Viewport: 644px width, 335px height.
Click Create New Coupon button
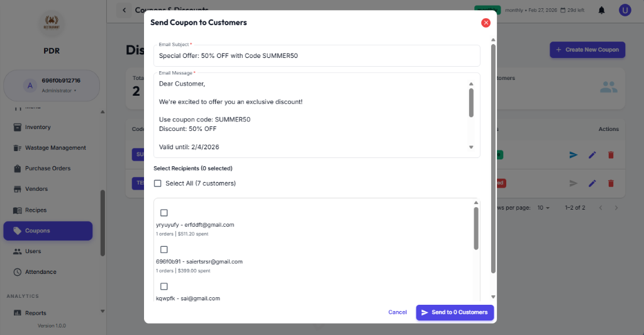click(587, 50)
